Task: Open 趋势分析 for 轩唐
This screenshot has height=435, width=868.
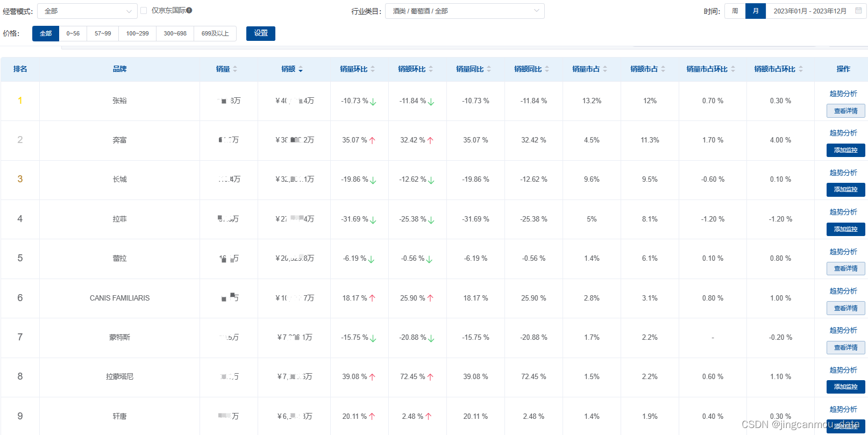Action: click(x=843, y=409)
